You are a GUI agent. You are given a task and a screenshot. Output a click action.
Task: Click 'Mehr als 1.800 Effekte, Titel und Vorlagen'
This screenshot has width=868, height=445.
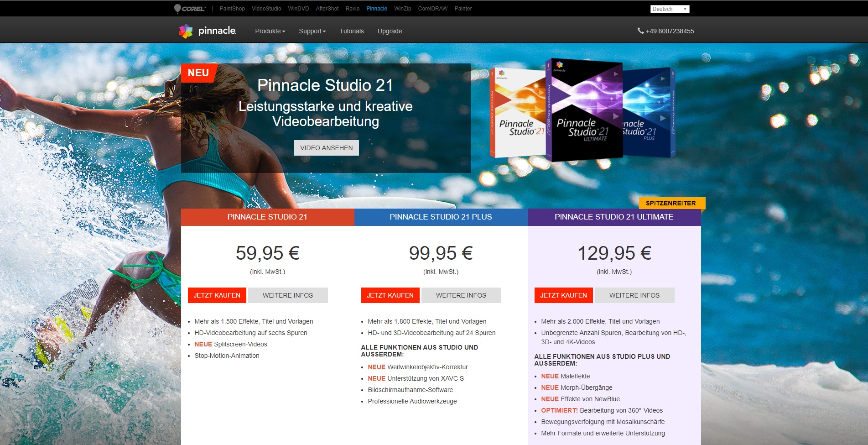[x=427, y=321]
